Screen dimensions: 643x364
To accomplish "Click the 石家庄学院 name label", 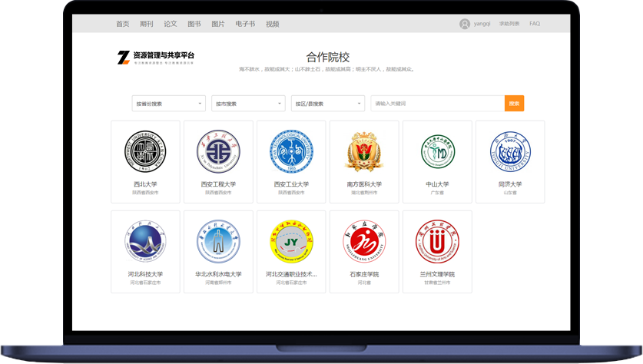I will [x=364, y=274].
